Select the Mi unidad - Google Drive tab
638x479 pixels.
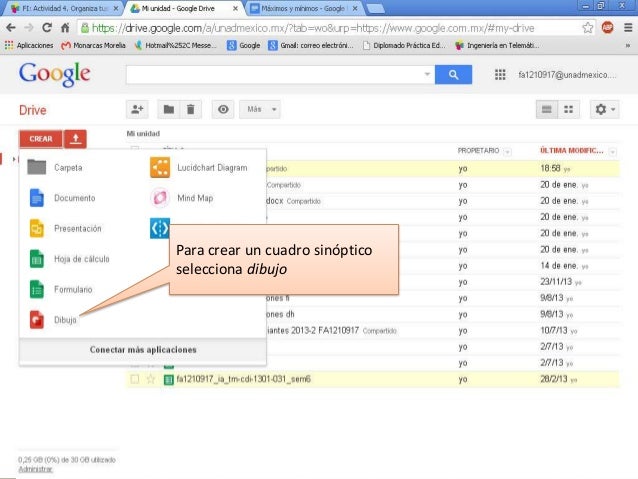coord(182,8)
